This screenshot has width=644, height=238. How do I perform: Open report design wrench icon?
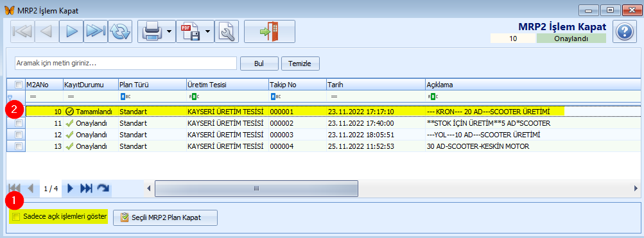pyautogui.click(x=226, y=31)
